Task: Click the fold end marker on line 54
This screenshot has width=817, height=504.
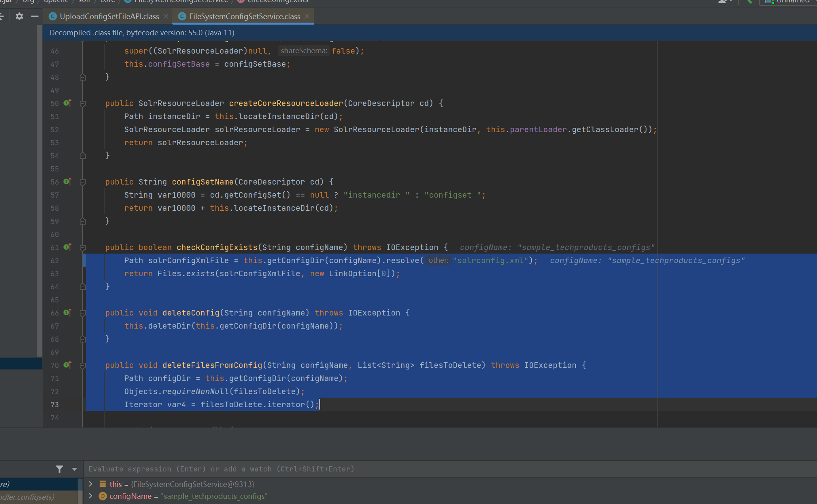Action: (x=83, y=156)
